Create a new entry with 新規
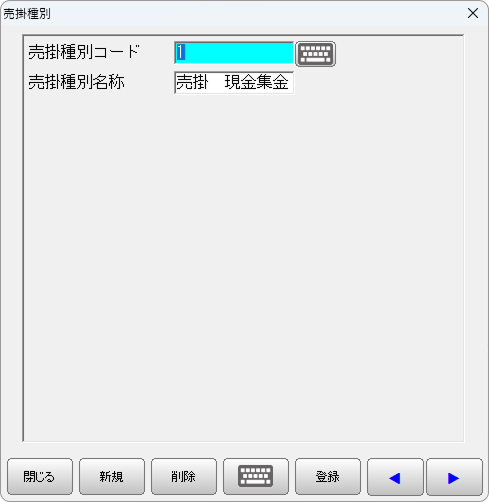The width and height of the screenshot is (489, 502). click(x=112, y=476)
